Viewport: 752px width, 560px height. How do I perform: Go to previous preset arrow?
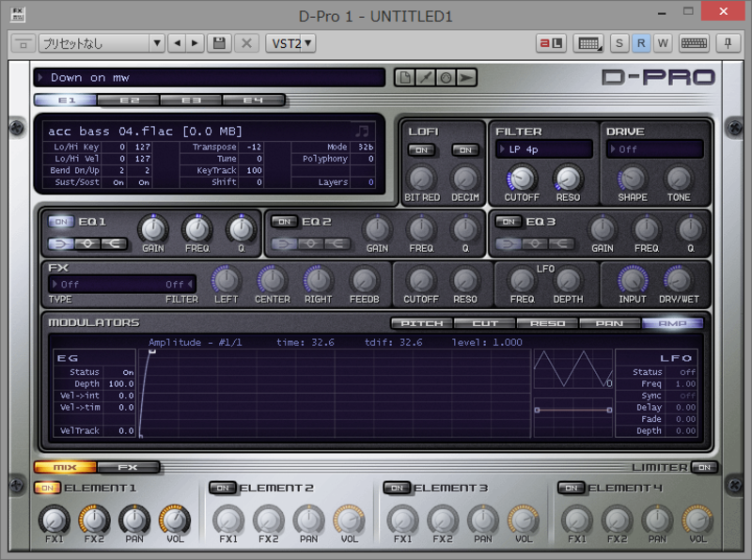178,43
